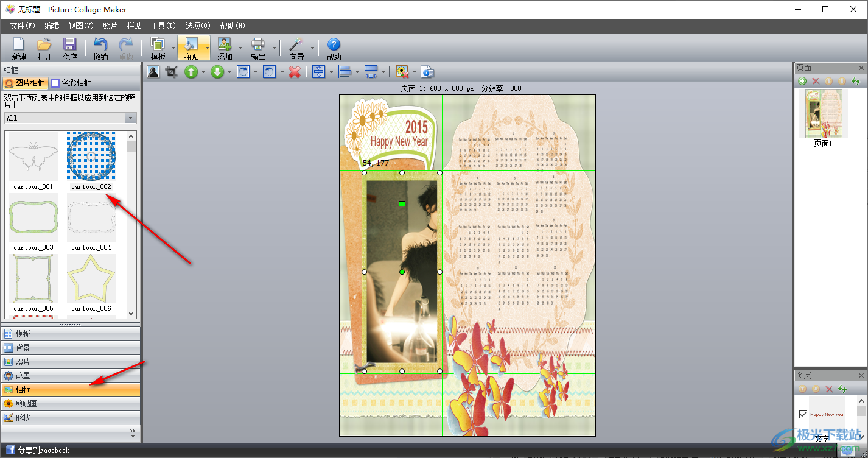Switch to Template (模板) sidebar section

[x=71, y=334]
